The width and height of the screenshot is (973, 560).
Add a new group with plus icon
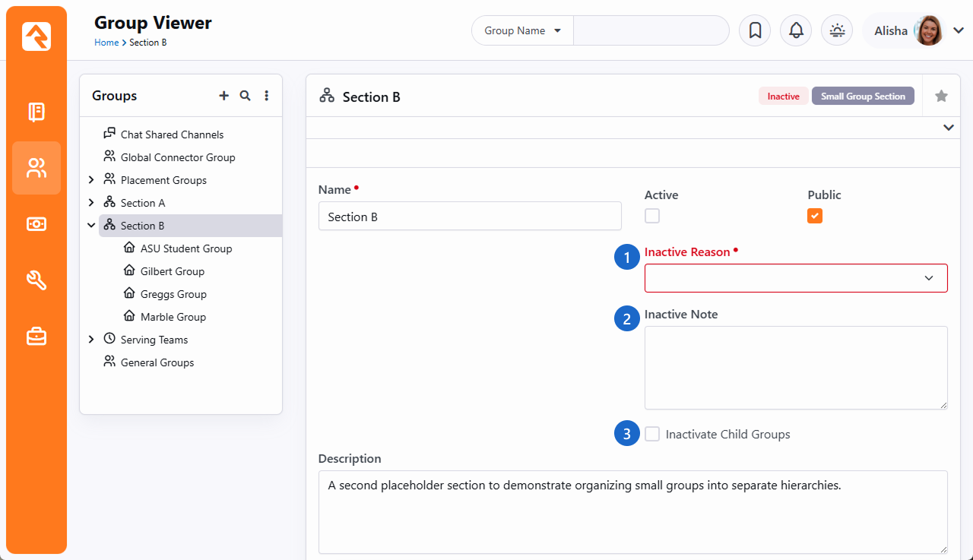pos(223,96)
